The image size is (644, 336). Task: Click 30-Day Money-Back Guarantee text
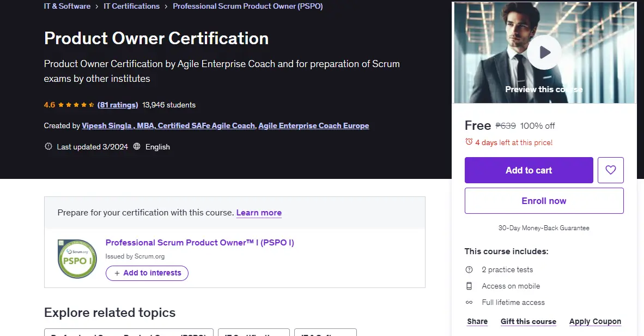tap(544, 228)
